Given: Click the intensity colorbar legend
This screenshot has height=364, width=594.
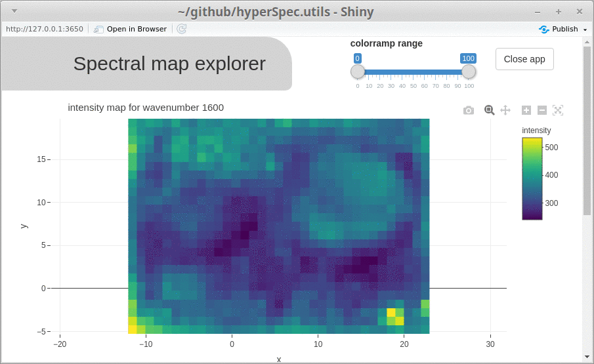Looking at the screenshot, I should pyautogui.click(x=532, y=178).
